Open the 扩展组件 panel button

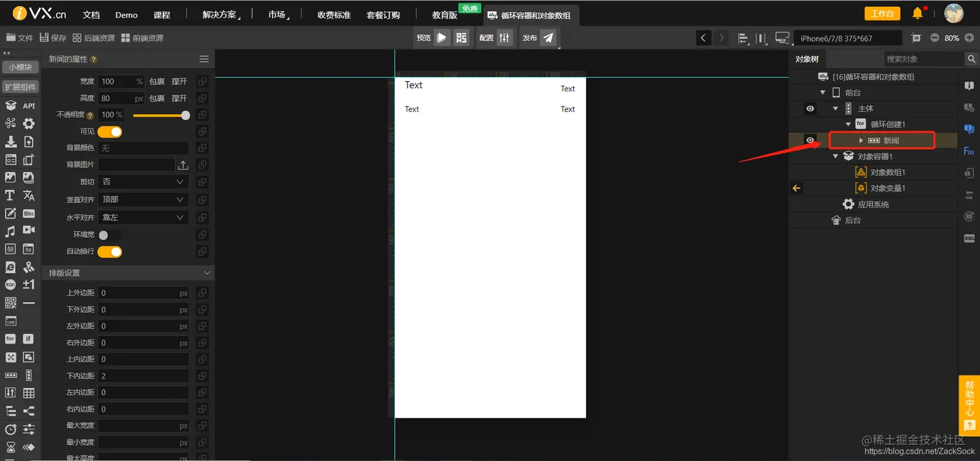[21, 87]
